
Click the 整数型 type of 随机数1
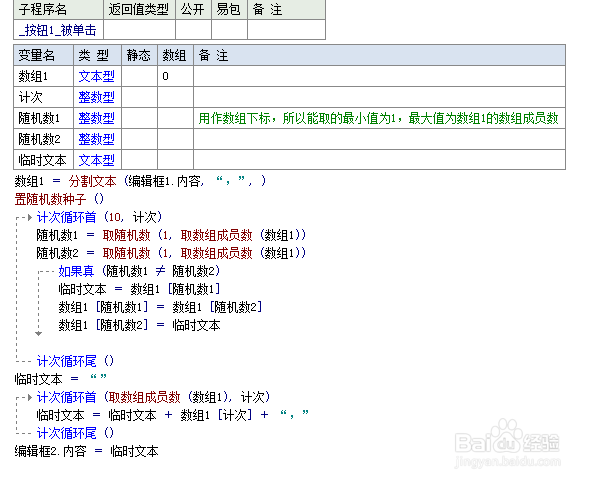(x=96, y=118)
